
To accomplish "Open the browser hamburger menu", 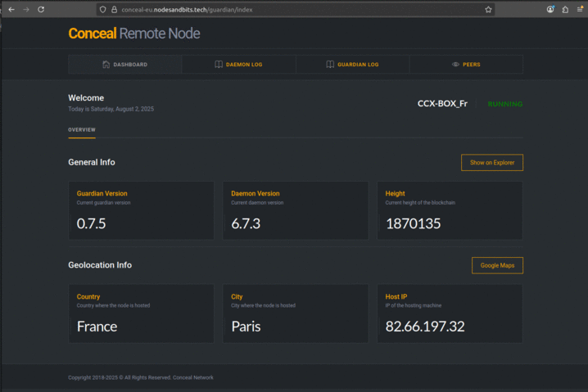I will click(579, 9).
